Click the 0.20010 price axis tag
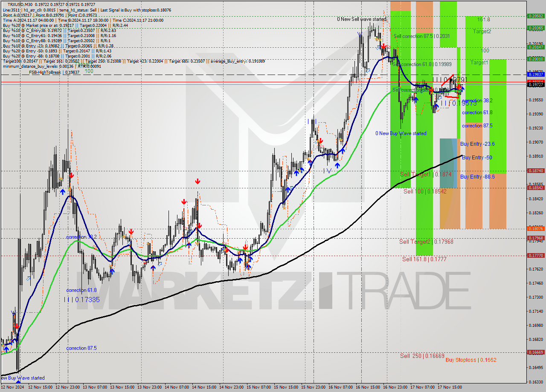The height and width of the screenshot is (392, 546). [x=535, y=59]
